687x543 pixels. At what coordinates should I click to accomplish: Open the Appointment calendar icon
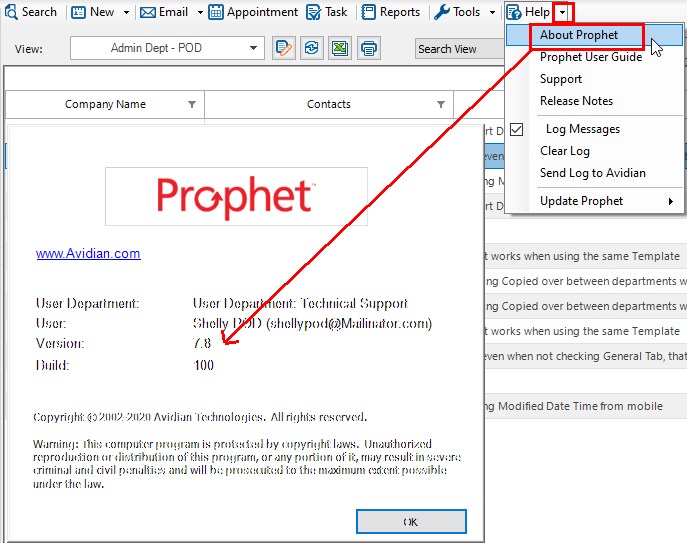216,12
